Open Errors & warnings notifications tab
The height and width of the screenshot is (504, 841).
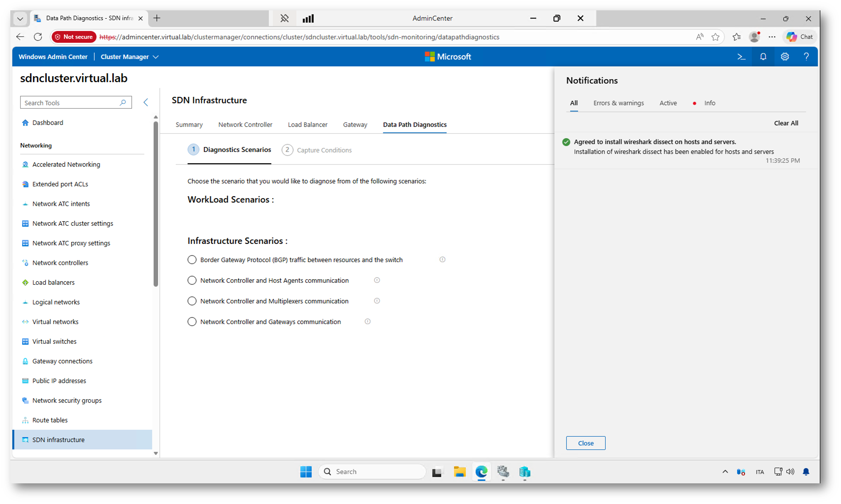coord(618,103)
